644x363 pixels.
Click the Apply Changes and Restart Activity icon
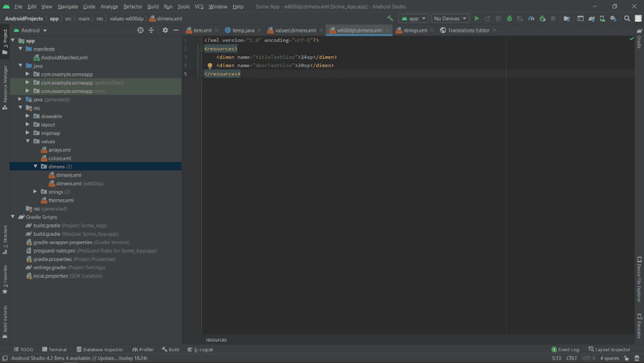(487, 18)
